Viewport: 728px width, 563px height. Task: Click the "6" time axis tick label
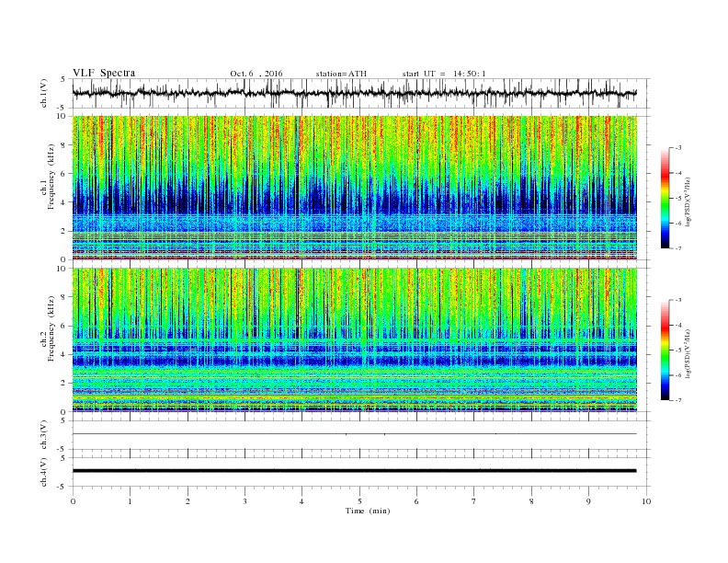click(x=416, y=501)
